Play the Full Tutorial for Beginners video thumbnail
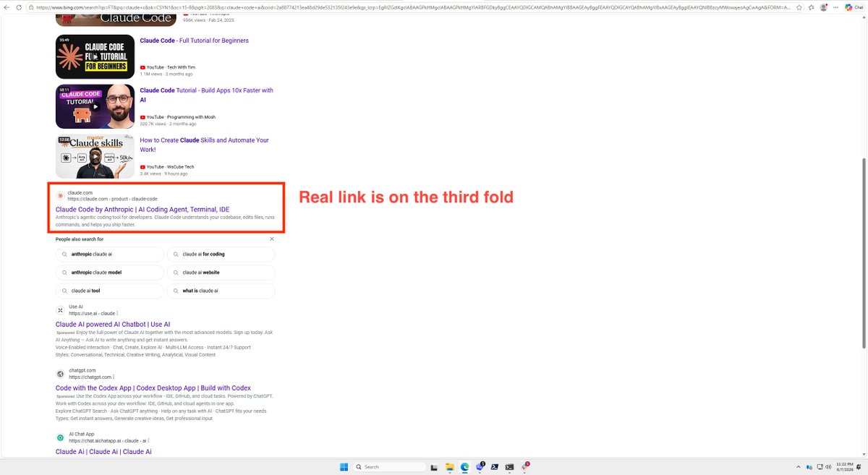This screenshot has width=868, height=475. click(x=95, y=56)
